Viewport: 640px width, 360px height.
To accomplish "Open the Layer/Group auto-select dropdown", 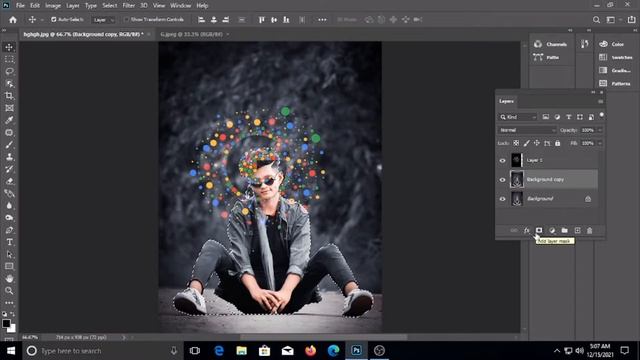I will pyautogui.click(x=104, y=20).
